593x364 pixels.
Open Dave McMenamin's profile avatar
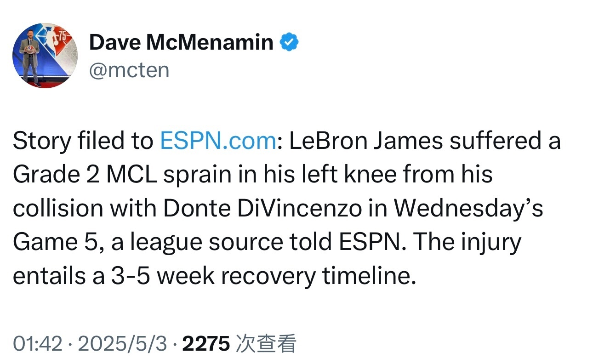[x=45, y=56]
